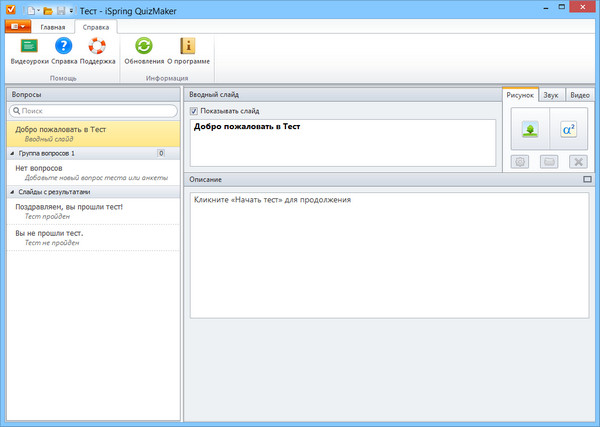Toggle the Показывать слайд checkbox
600x427 pixels.
tap(194, 110)
